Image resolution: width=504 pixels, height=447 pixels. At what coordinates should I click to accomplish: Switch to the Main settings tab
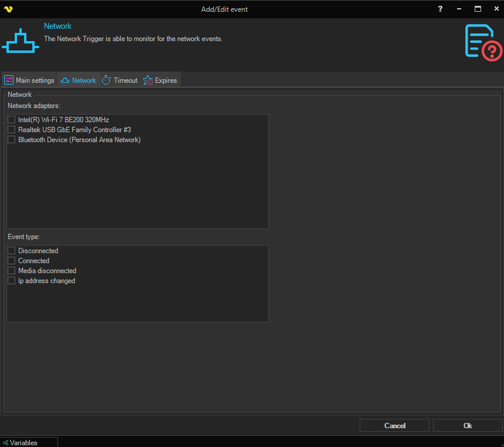pyautogui.click(x=35, y=80)
